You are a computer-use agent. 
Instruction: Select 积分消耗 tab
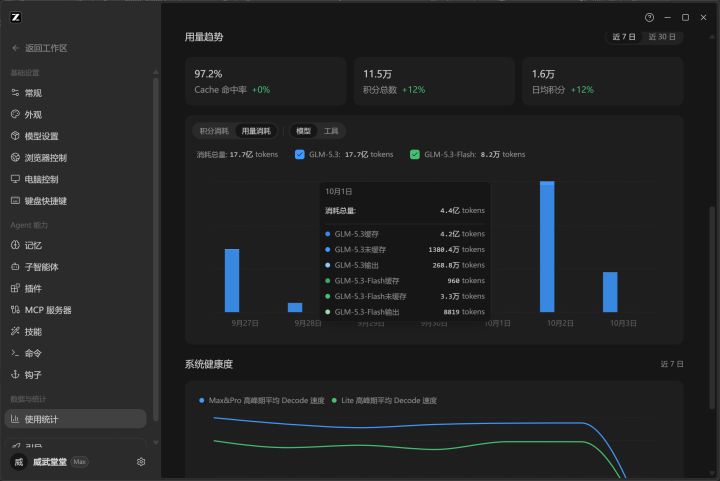[x=214, y=131]
